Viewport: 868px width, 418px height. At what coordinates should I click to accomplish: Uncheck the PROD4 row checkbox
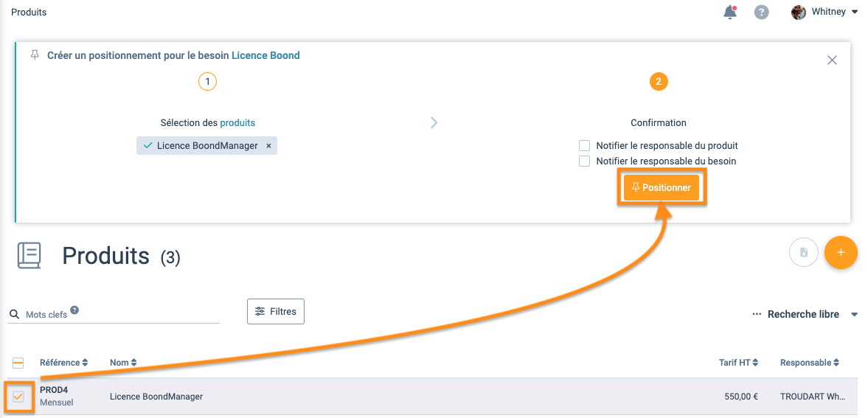coord(18,397)
